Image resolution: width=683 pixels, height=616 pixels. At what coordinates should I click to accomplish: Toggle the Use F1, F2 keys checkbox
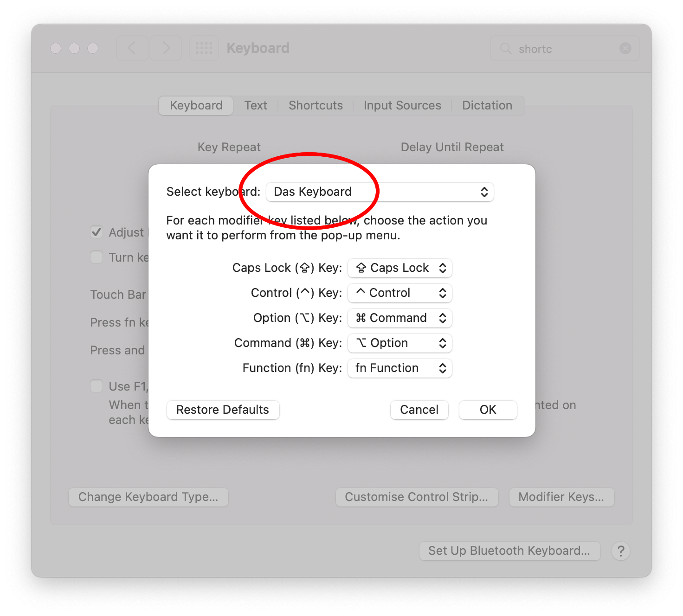tap(97, 386)
